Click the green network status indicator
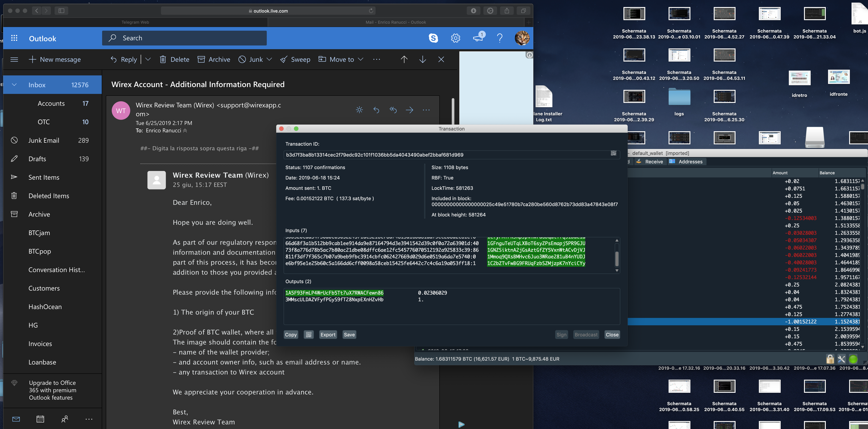Viewport: 868px width, 429px height. pyautogui.click(x=853, y=359)
